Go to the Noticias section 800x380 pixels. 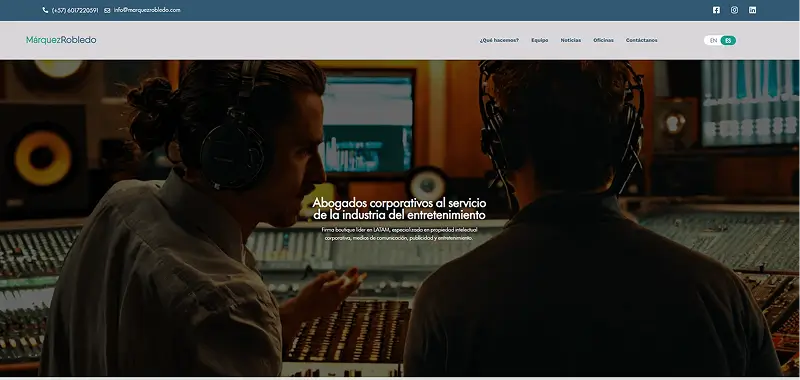click(570, 40)
